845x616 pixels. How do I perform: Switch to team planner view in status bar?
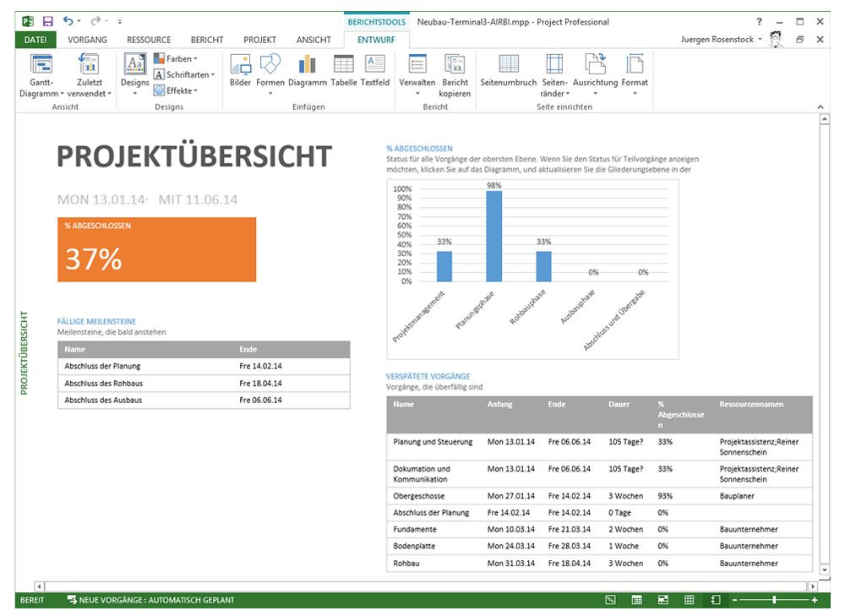[662, 600]
